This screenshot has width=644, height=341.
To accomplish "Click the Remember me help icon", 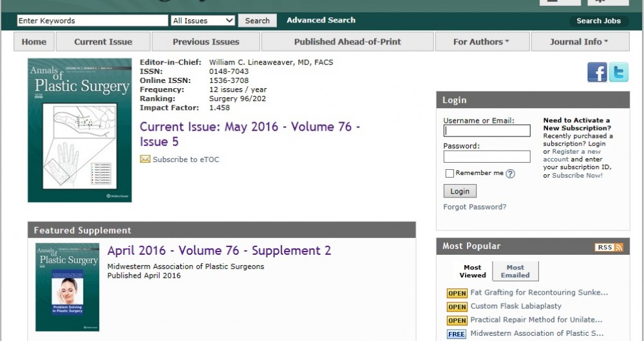I will pos(510,174).
